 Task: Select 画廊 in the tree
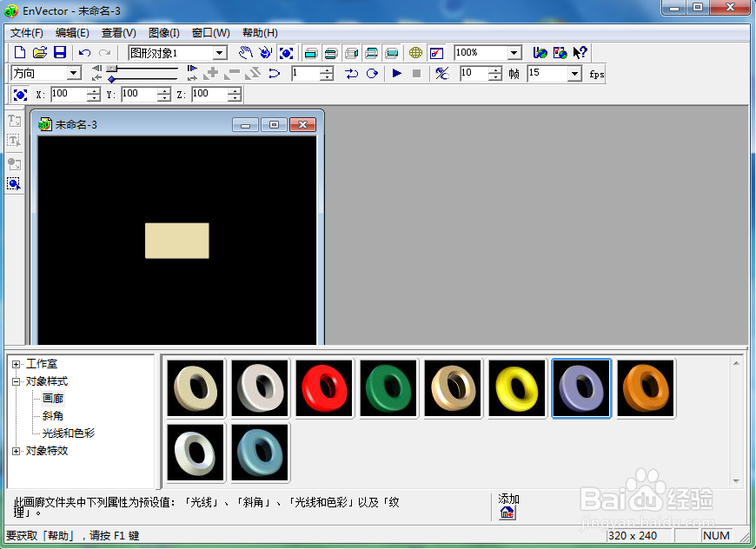(52, 399)
